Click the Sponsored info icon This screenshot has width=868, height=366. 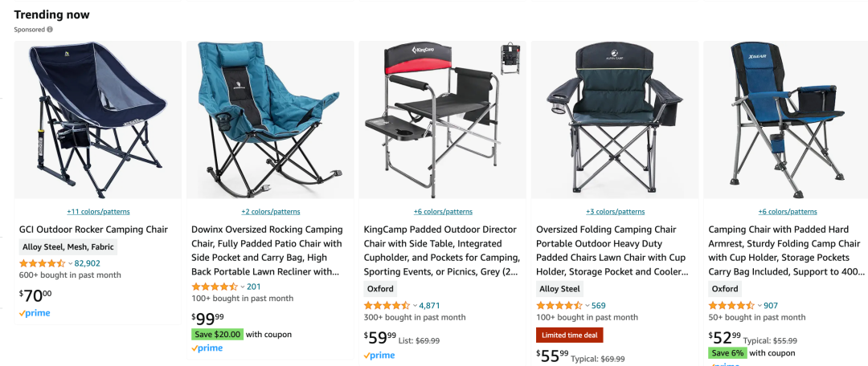50,30
